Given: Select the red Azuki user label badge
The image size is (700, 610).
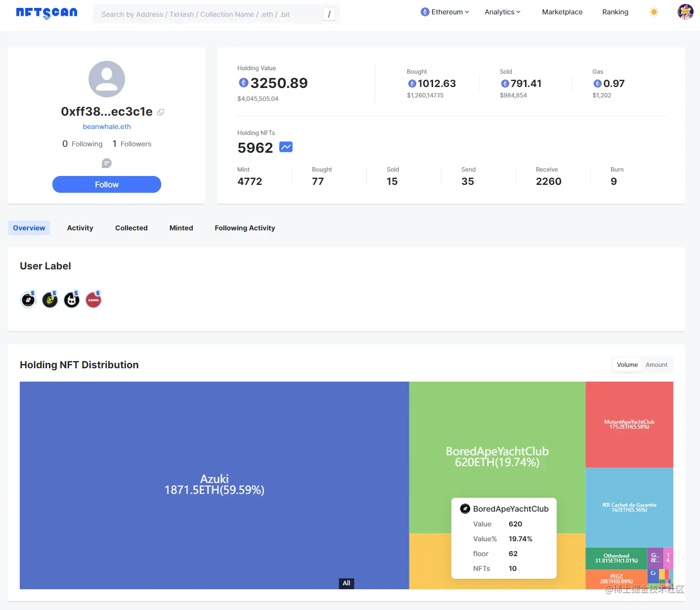Looking at the screenshot, I should (x=93, y=300).
